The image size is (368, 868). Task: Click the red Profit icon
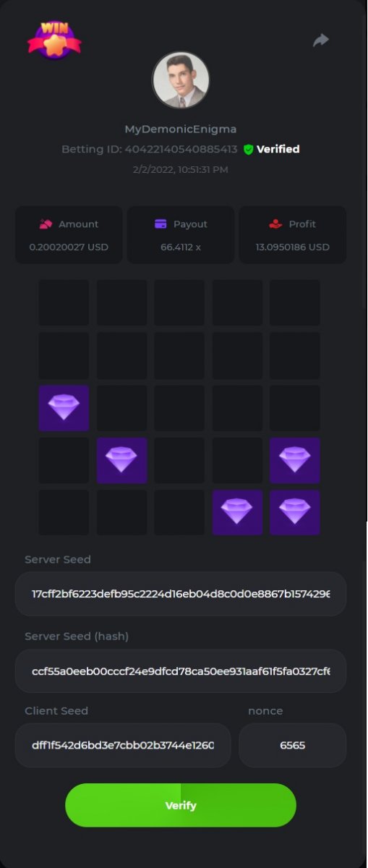[275, 224]
